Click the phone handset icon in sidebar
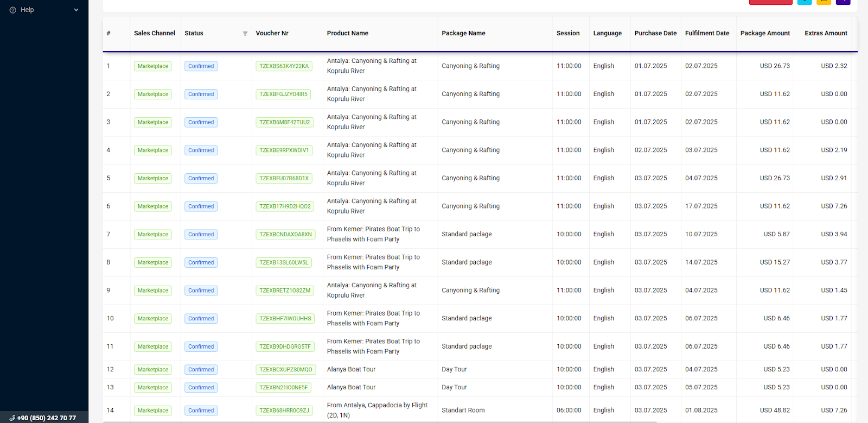Image resolution: width=868 pixels, height=423 pixels. coord(12,418)
